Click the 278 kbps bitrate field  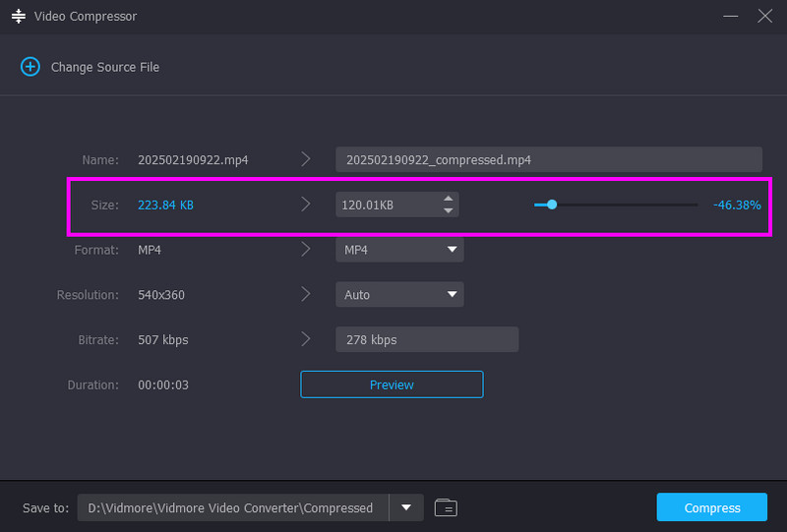[x=426, y=339]
